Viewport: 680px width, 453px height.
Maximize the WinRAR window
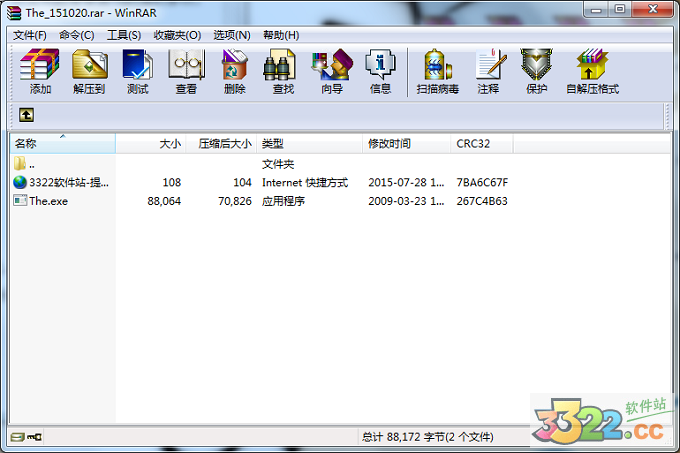[x=620, y=10]
